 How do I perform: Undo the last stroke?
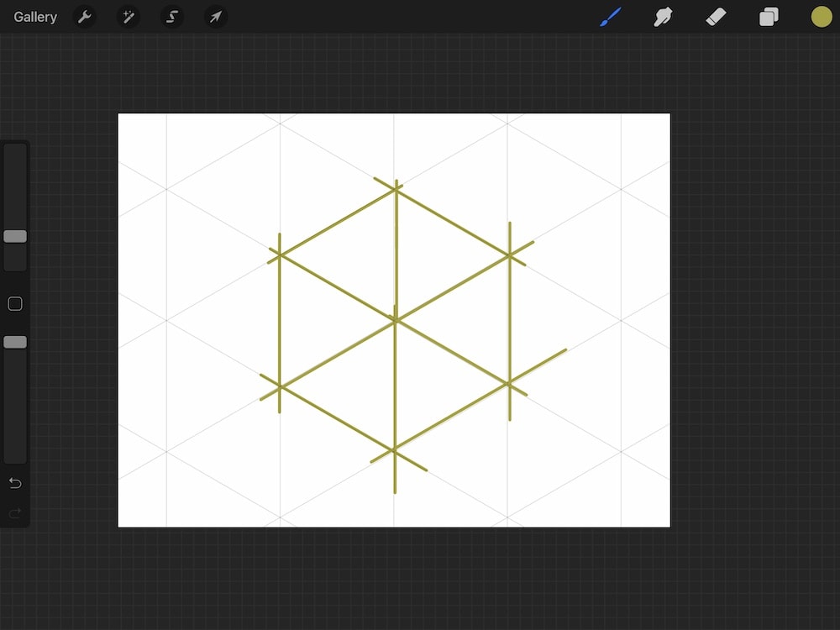pyautogui.click(x=15, y=483)
